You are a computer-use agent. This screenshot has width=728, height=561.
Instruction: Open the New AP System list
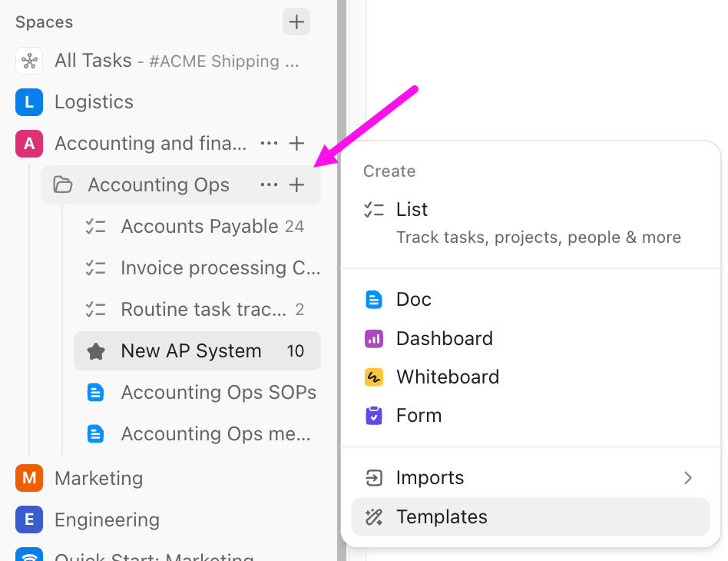[x=190, y=350]
